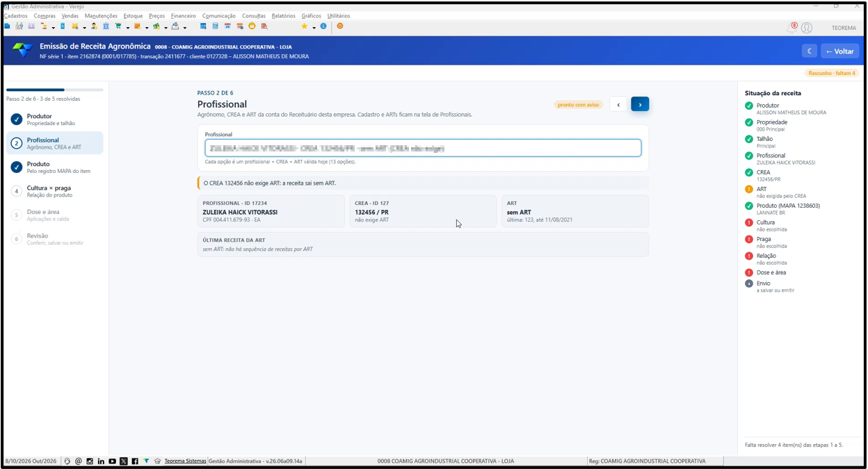
Task: Go to the Dose e área step
Action: point(55,215)
